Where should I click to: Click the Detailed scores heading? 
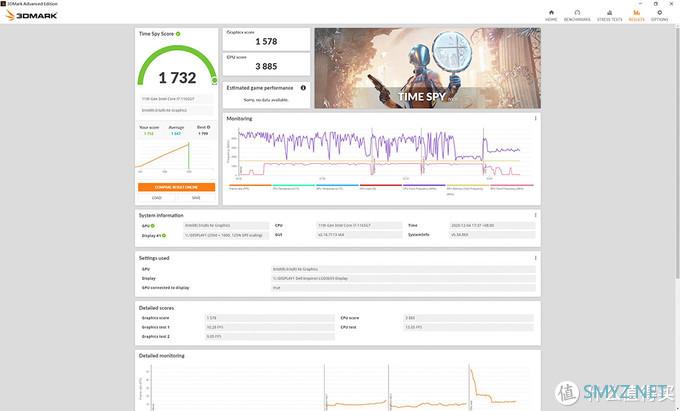point(156,308)
